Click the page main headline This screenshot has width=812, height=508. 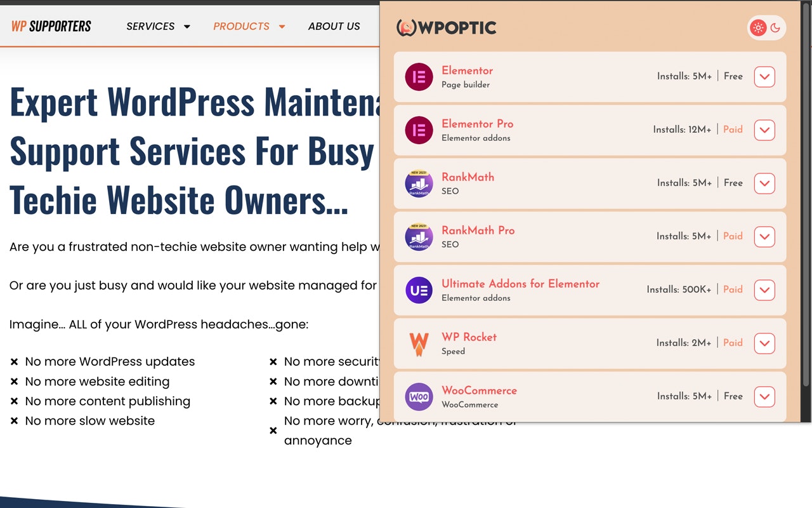[195, 150]
